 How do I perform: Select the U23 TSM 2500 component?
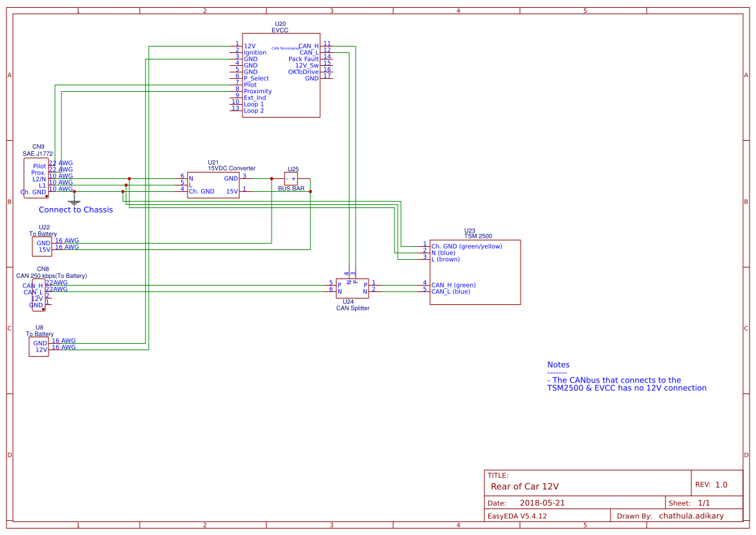point(474,271)
